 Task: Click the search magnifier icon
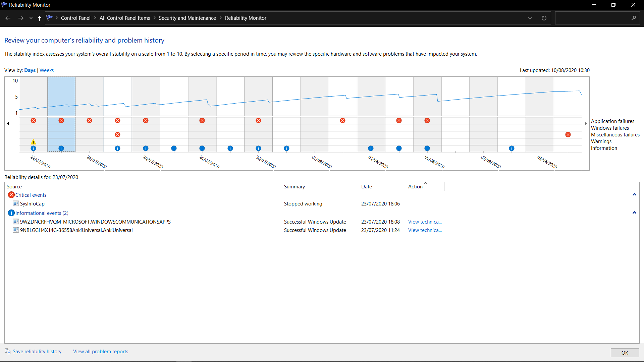(634, 18)
